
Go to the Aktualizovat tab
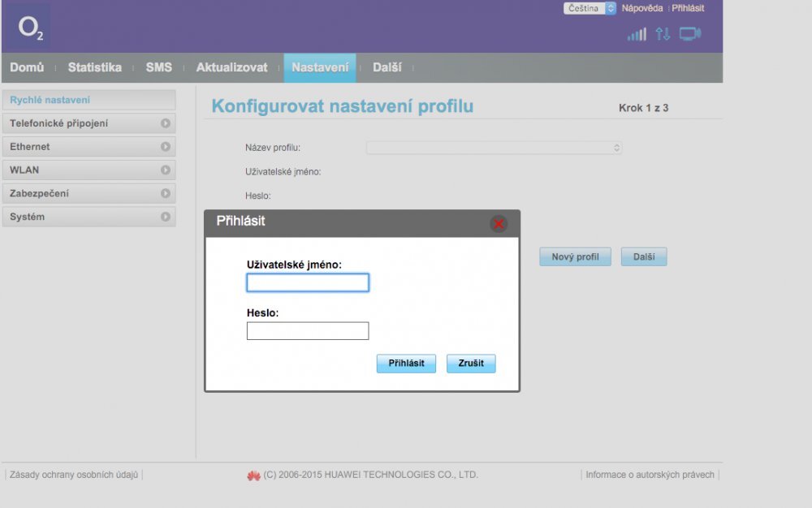231,67
